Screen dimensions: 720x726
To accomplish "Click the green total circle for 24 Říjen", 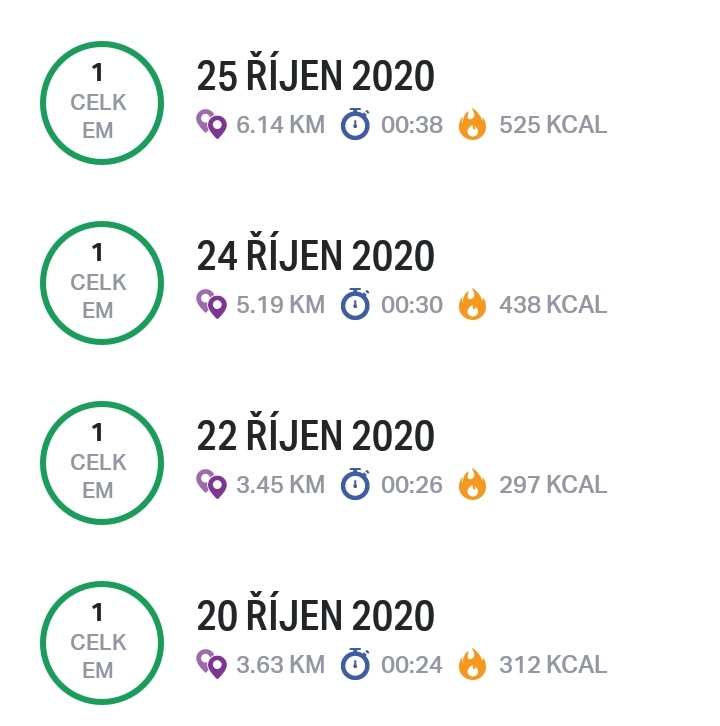I will [102, 283].
